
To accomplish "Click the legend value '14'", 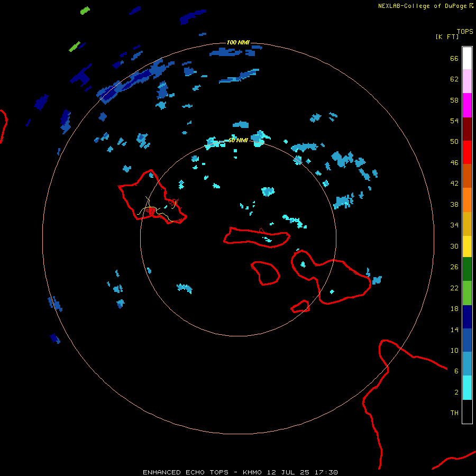I will pos(454,329).
